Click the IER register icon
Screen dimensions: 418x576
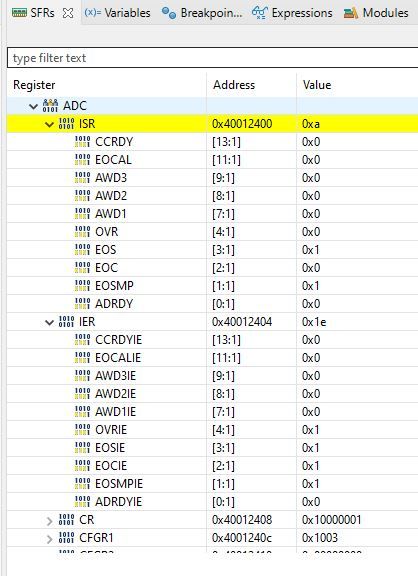pyautogui.click(x=66, y=321)
